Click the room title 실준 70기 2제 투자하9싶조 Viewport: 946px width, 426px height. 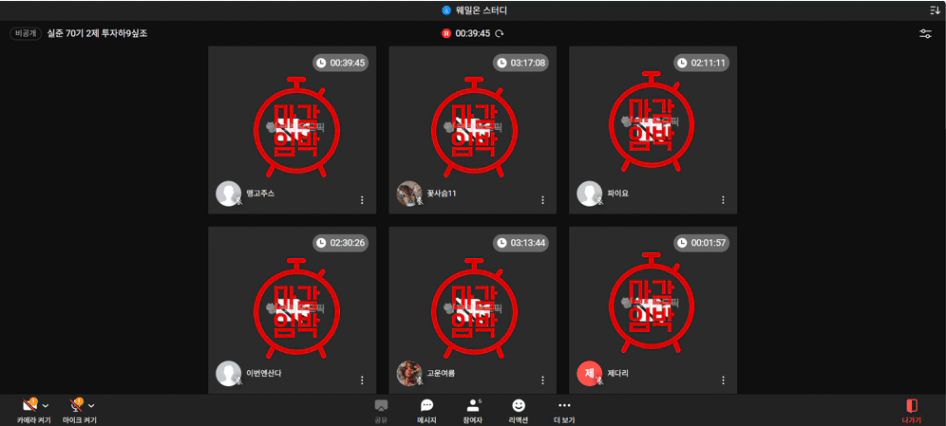tap(97, 34)
